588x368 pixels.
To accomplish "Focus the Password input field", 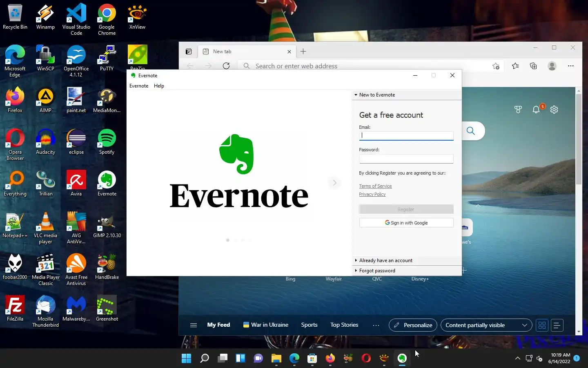I will point(406,159).
